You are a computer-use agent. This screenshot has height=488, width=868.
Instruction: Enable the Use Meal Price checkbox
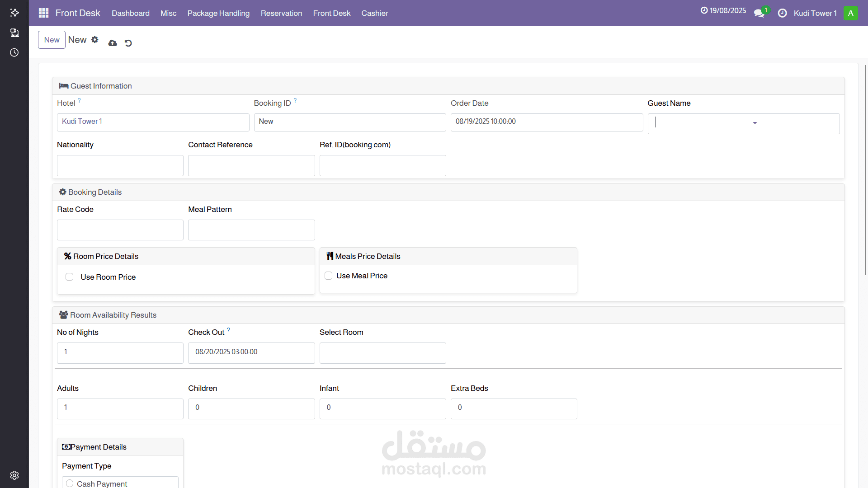click(329, 276)
